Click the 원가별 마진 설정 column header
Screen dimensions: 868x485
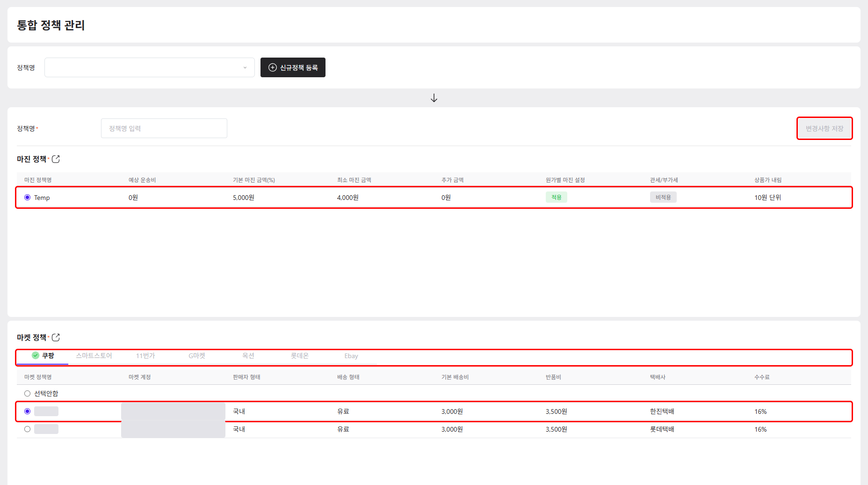[565, 180]
